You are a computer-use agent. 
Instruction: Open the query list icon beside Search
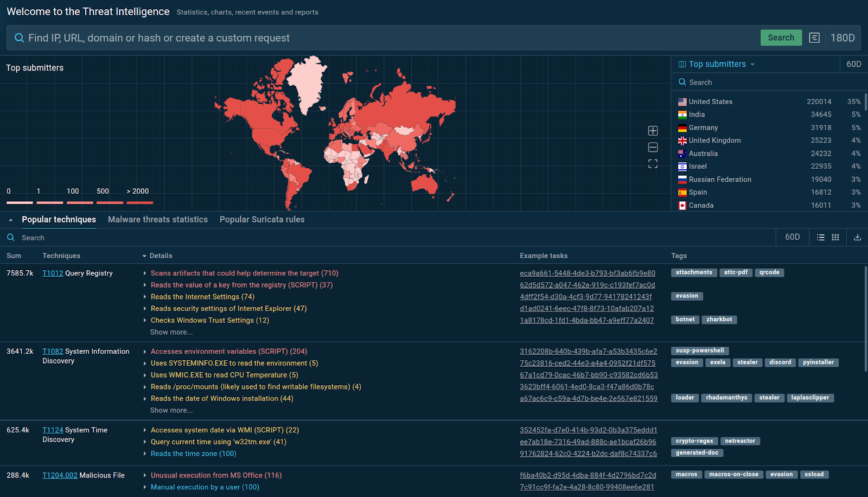pos(814,38)
